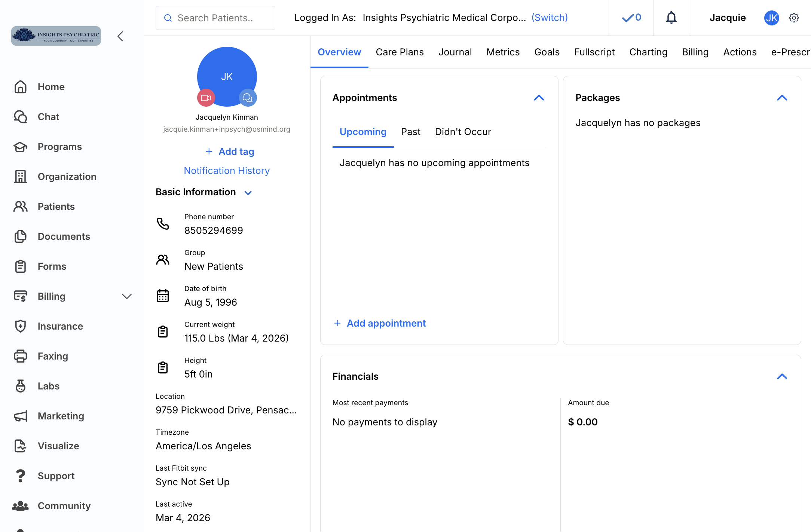Open settings gear next to JK avatar
The image size is (811, 532).
tap(794, 18)
